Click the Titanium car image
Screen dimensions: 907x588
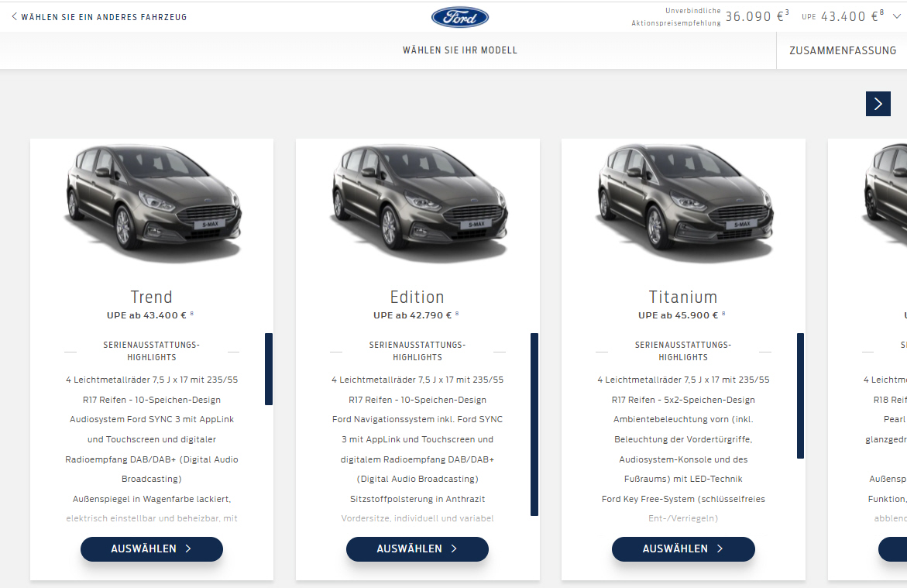(684, 202)
